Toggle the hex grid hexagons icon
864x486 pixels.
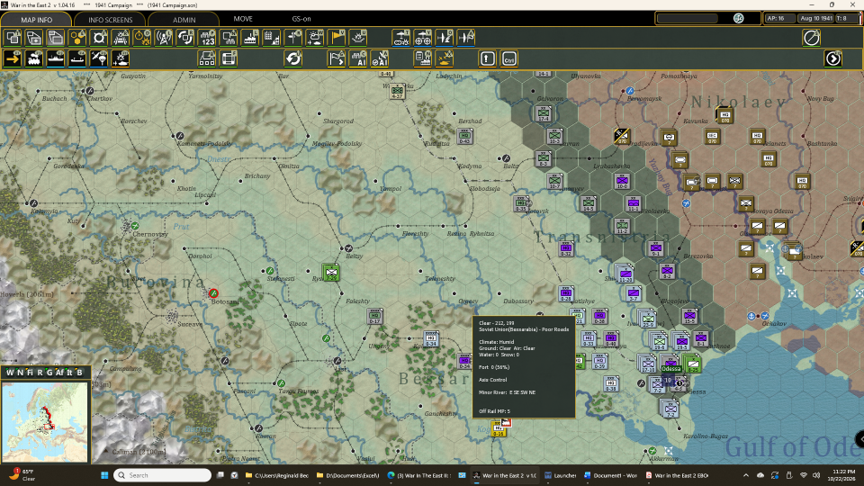[78, 37]
